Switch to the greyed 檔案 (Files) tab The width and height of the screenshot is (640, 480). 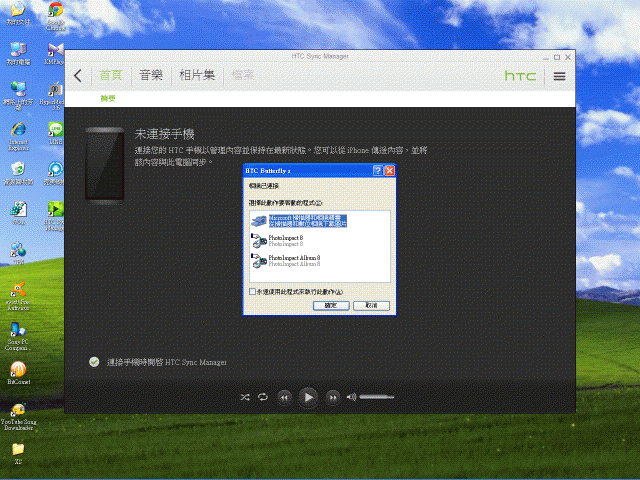[x=243, y=75]
